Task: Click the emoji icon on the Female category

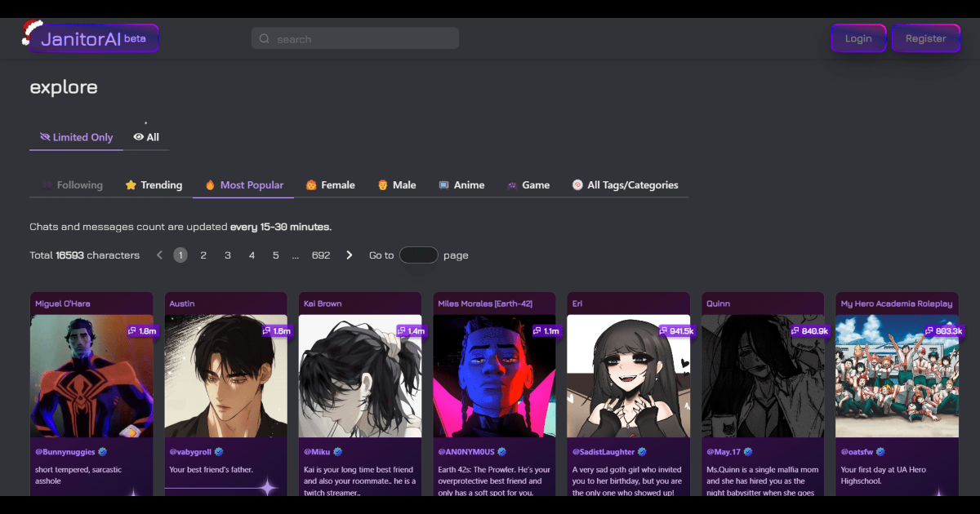Action: coord(311,184)
